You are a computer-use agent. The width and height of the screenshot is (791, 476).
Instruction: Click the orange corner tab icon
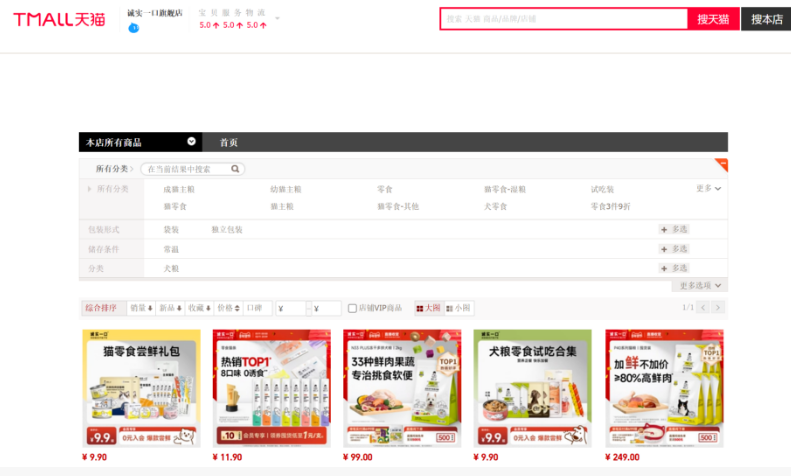tap(722, 164)
